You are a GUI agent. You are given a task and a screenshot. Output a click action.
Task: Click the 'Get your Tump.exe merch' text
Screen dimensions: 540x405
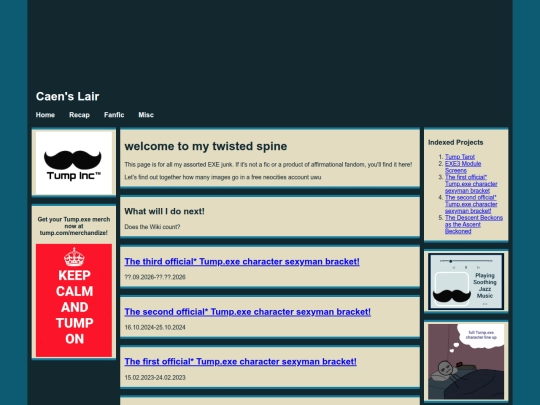pyautogui.click(x=74, y=226)
